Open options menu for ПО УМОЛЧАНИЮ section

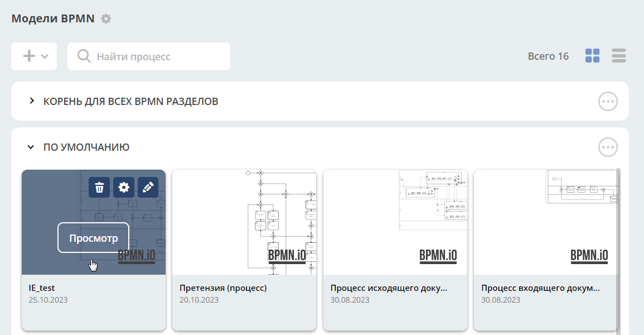(x=608, y=147)
